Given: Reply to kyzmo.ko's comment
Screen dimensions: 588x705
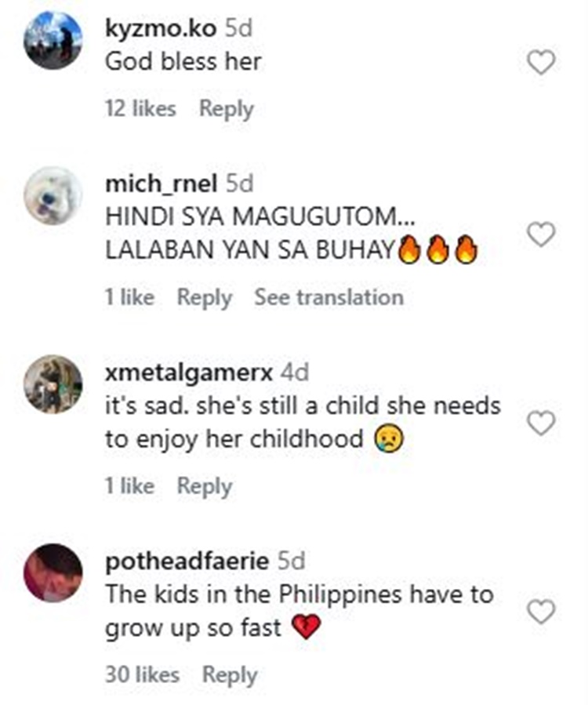Looking at the screenshot, I should pyautogui.click(x=227, y=109).
